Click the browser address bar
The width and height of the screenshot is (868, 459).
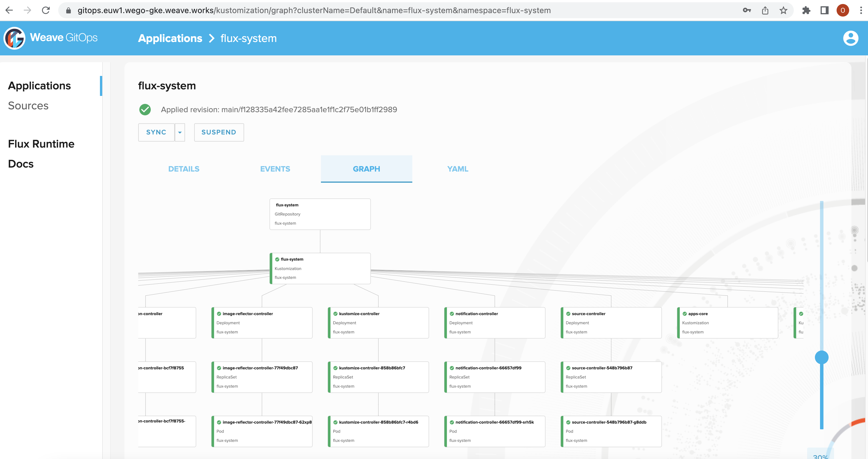[x=303, y=10]
